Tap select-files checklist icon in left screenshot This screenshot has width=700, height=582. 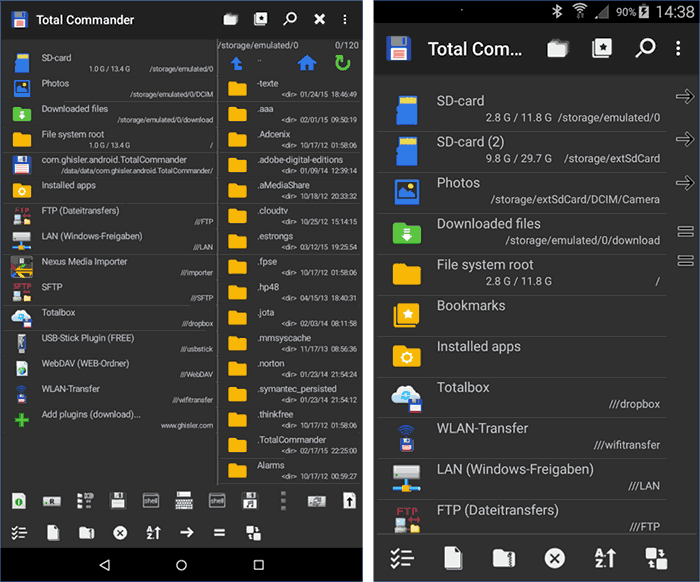19,532
